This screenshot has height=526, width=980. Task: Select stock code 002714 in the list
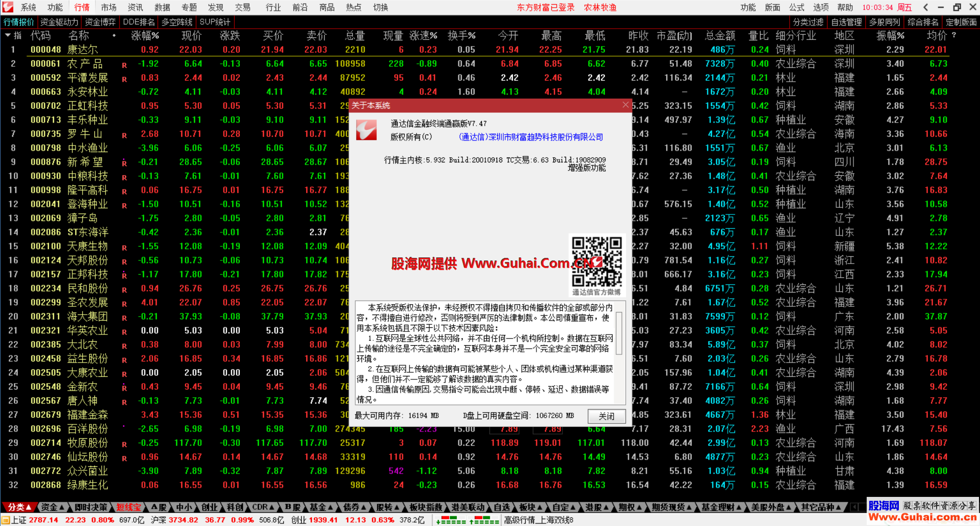[45, 443]
